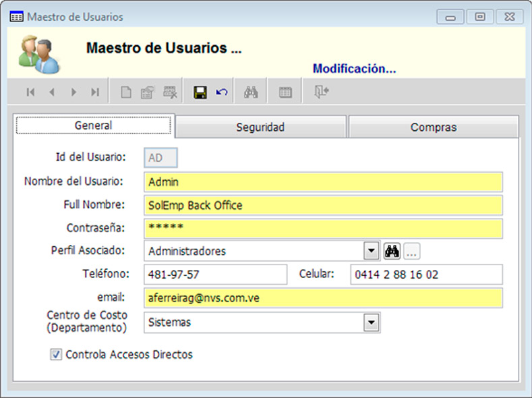Click the ellipsis button beside Perfil Asociado
The width and height of the screenshot is (532, 398).
point(412,252)
